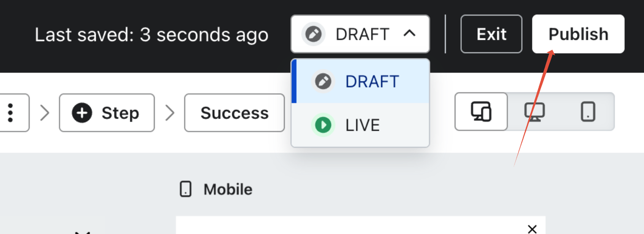Click the three-dot more options button
The width and height of the screenshot is (644, 234).
click(x=11, y=113)
